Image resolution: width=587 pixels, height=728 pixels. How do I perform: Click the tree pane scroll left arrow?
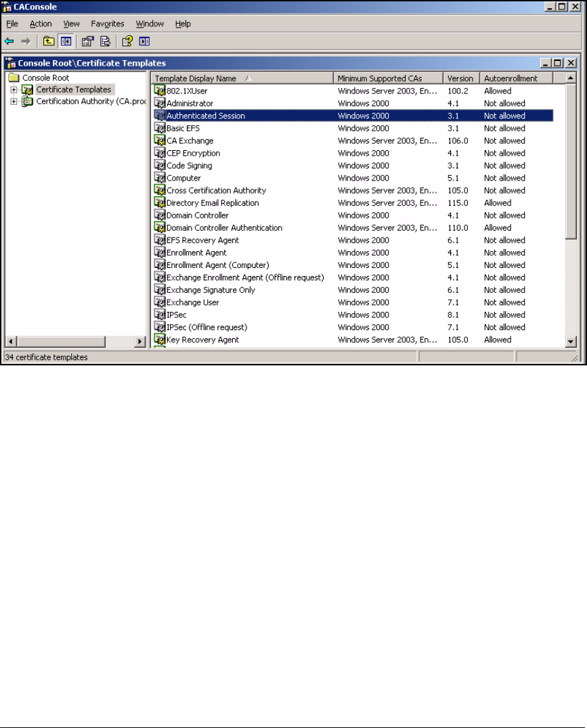point(11,342)
